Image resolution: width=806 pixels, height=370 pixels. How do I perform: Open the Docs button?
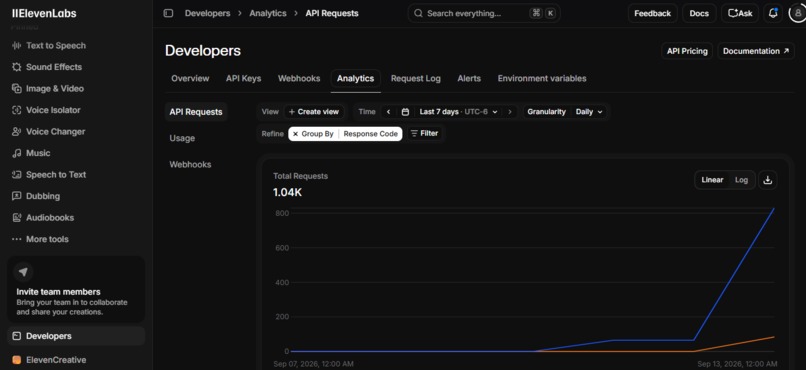699,13
